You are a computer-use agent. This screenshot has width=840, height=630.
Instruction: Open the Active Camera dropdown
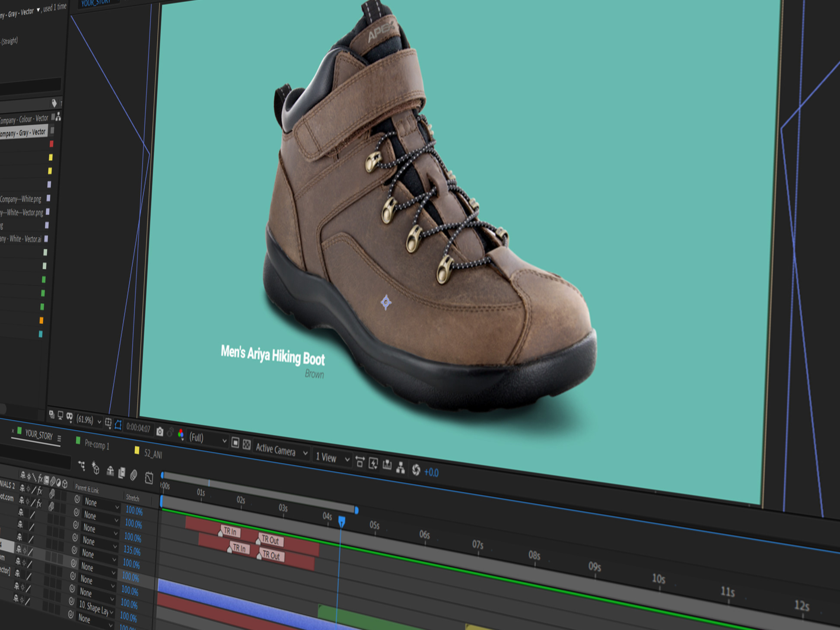(281, 450)
